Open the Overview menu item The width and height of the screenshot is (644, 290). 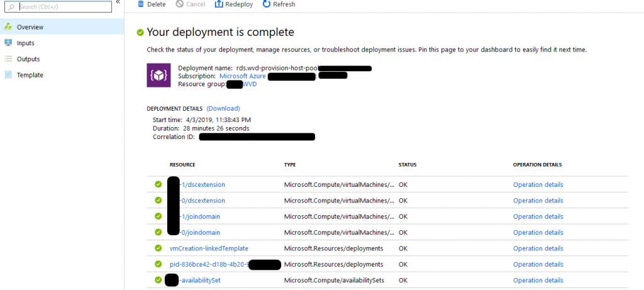(x=62, y=27)
